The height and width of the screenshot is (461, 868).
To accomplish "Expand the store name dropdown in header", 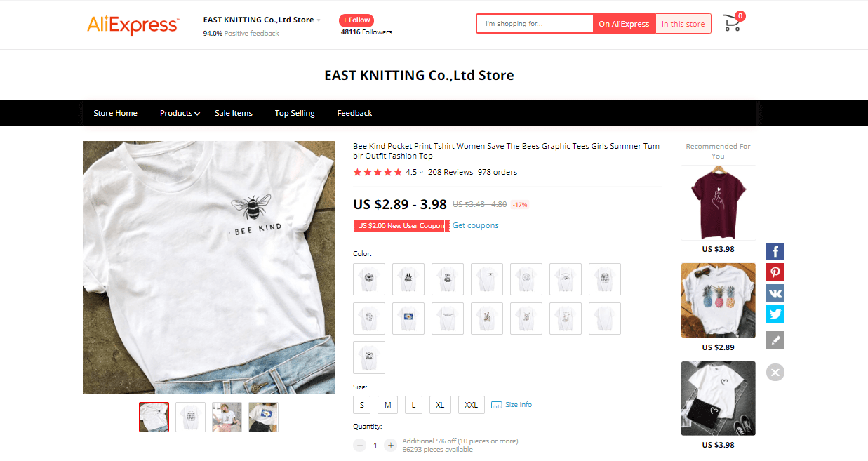I will pos(319,20).
